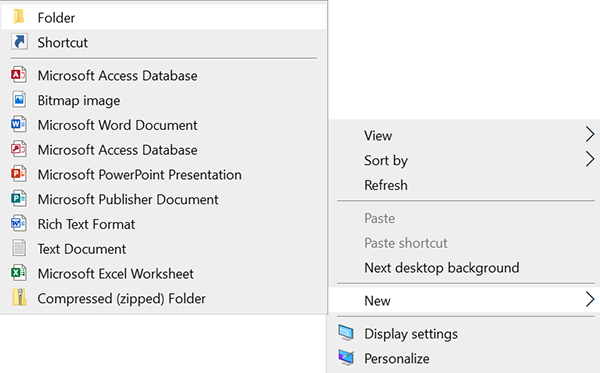Click the Display settings monitor icon
This screenshot has height=373, width=600.
(x=346, y=333)
